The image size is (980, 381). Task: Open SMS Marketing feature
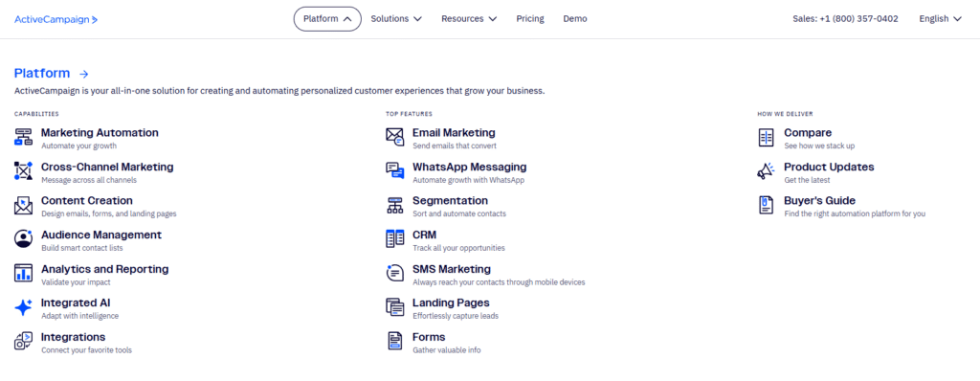(452, 269)
